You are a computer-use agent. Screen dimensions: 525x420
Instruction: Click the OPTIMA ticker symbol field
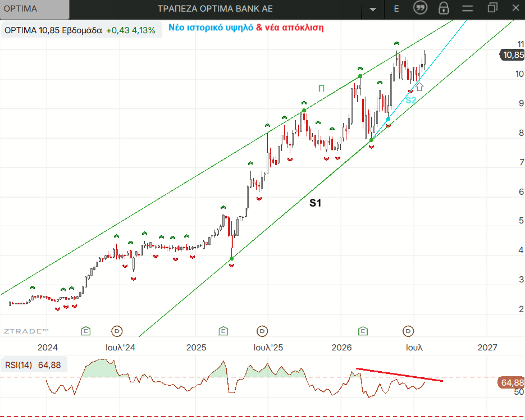[x=34, y=9]
